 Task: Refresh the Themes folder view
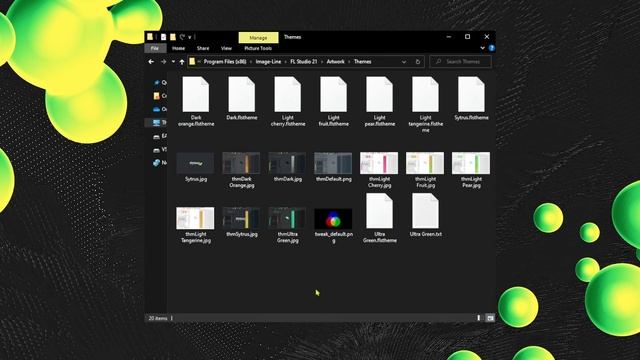(x=418, y=62)
